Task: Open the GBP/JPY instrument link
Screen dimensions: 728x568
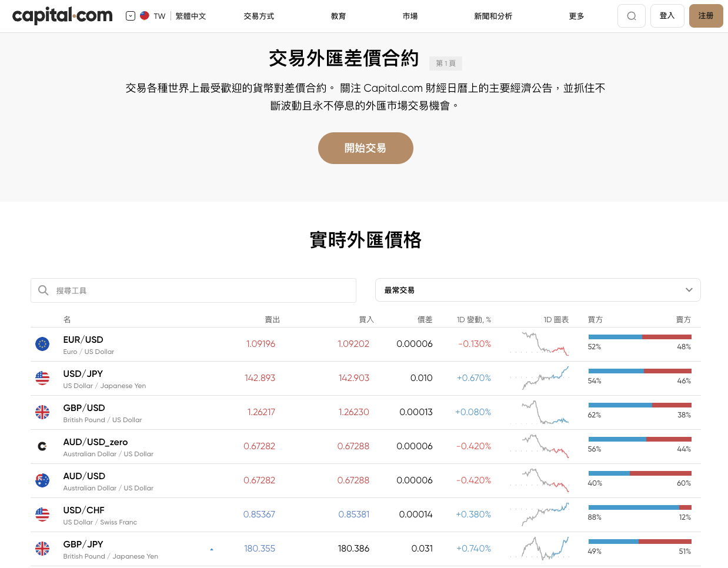Action: coord(83,544)
